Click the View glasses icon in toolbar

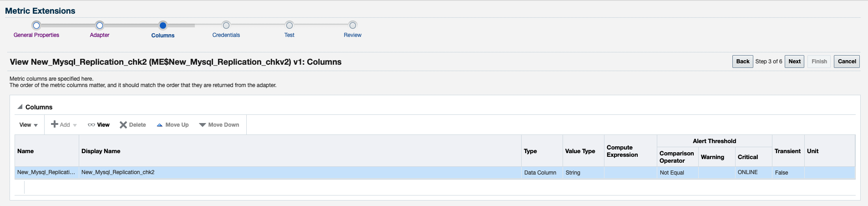(x=91, y=125)
